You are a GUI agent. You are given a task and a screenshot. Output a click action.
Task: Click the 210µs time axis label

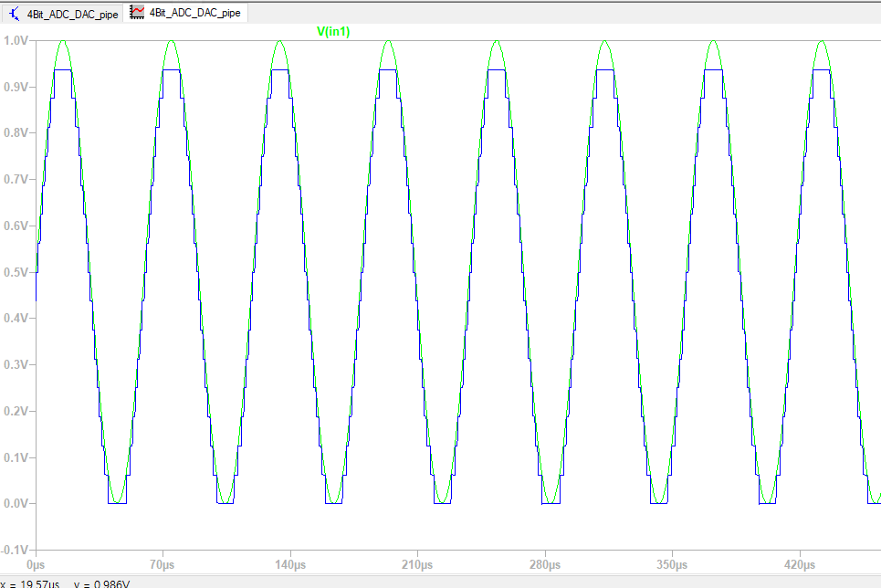coord(417,565)
